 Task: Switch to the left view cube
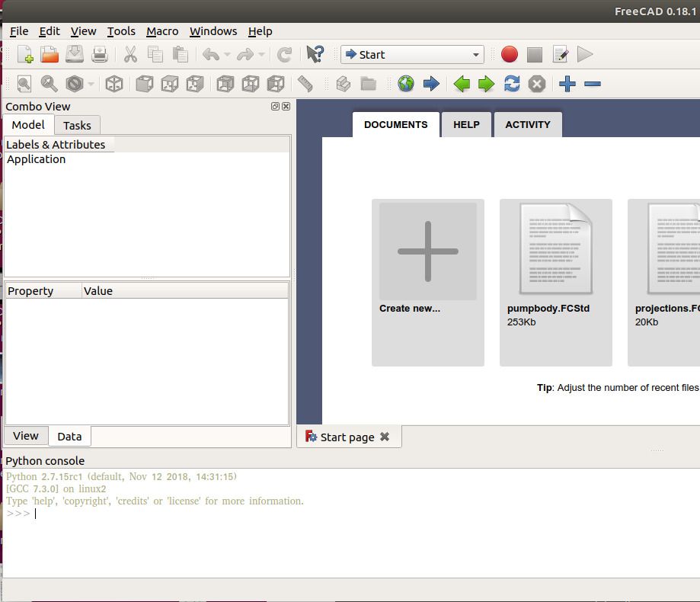pyautogui.click(x=276, y=84)
